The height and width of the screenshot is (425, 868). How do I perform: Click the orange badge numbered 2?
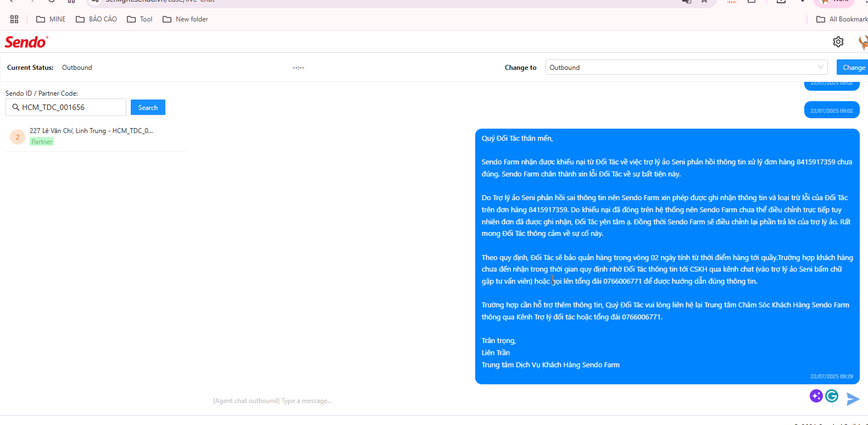tap(18, 137)
